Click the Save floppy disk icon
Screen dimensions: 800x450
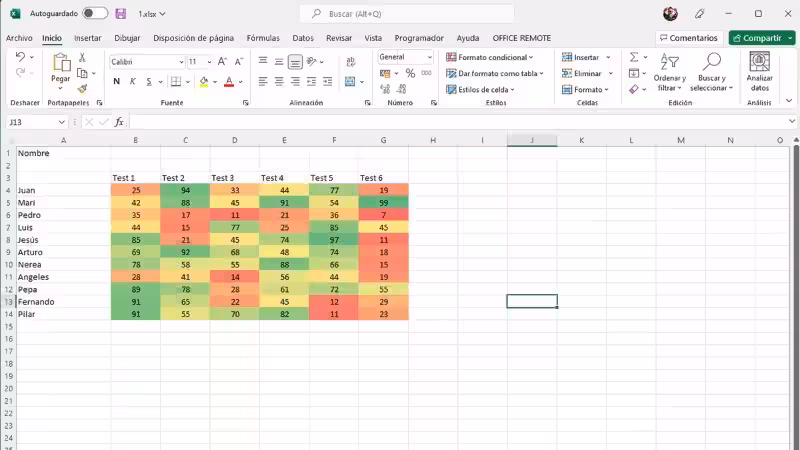120,14
